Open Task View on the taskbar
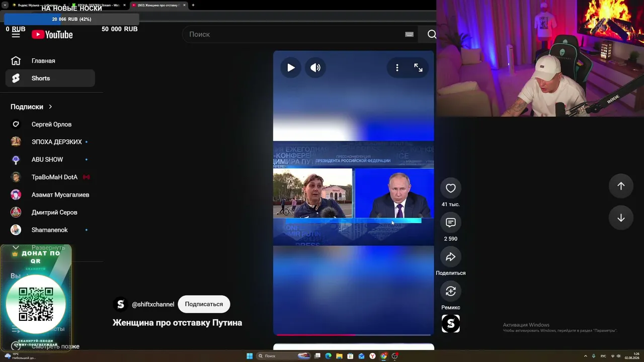644x362 pixels. [x=317, y=356]
